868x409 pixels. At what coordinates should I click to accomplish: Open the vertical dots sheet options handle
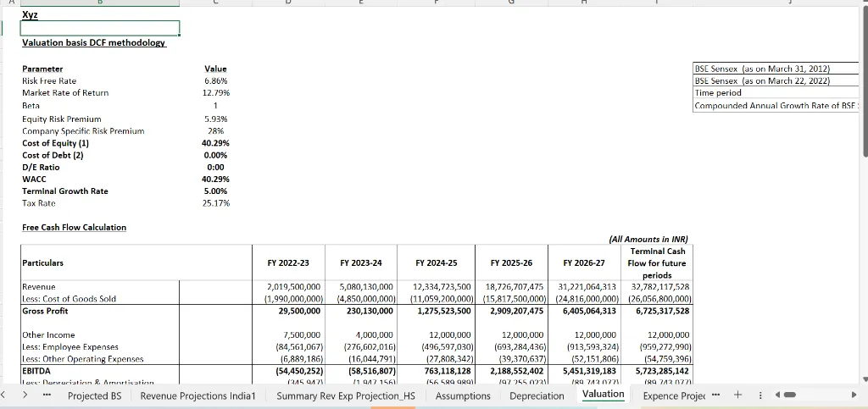point(759,395)
